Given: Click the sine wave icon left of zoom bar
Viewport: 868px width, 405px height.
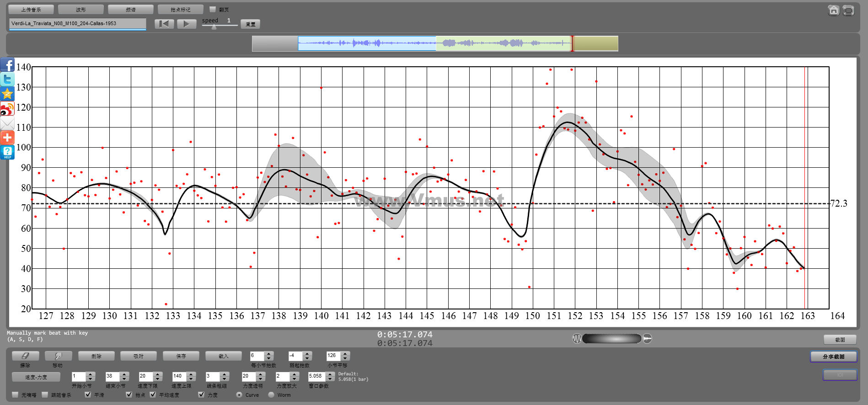Looking at the screenshot, I should coord(577,339).
